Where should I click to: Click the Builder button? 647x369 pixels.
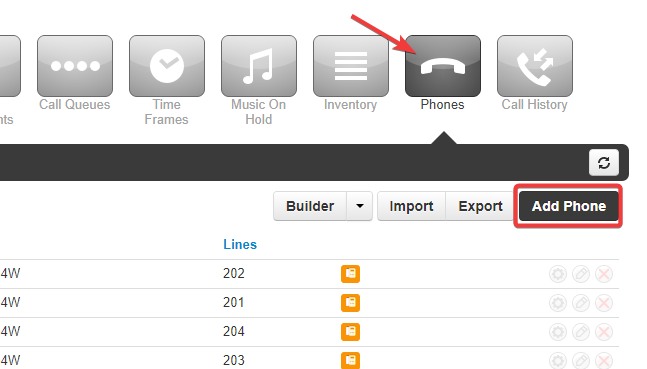click(x=310, y=206)
